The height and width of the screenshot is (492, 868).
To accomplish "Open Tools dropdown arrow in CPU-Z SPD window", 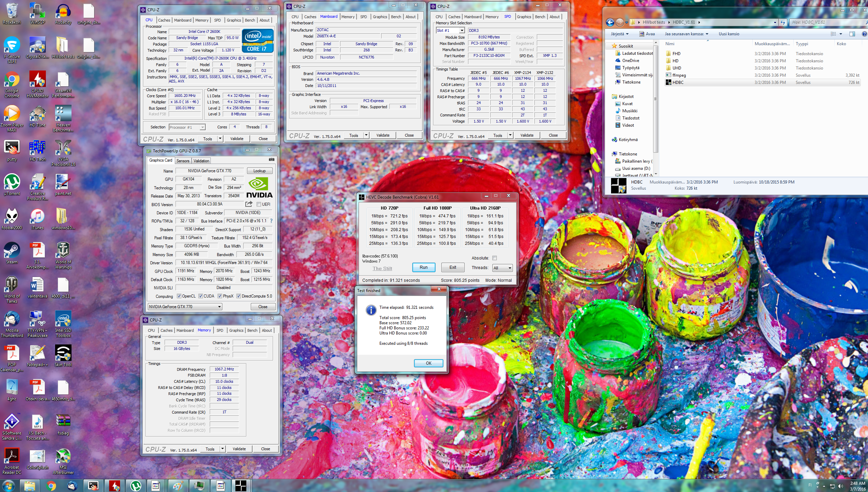I will coord(510,135).
